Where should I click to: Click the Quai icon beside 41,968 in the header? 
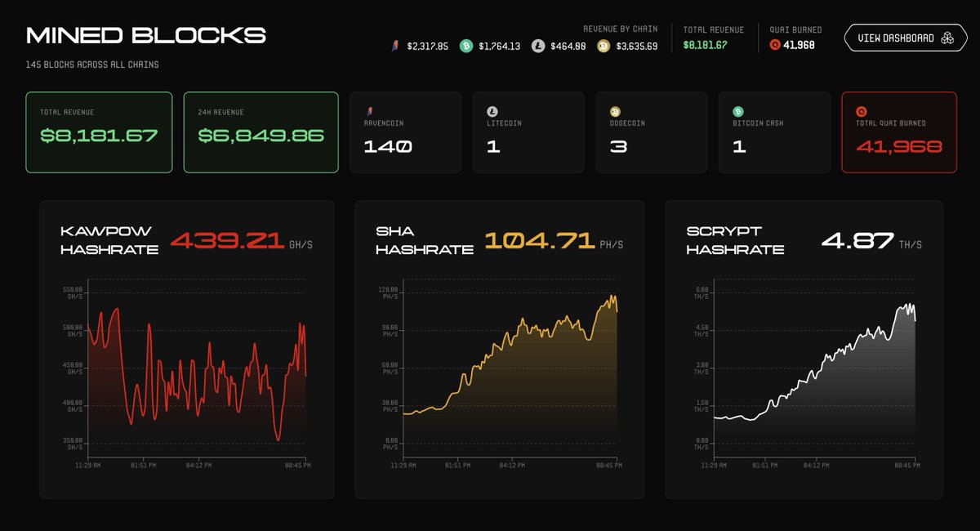click(x=775, y=45)
